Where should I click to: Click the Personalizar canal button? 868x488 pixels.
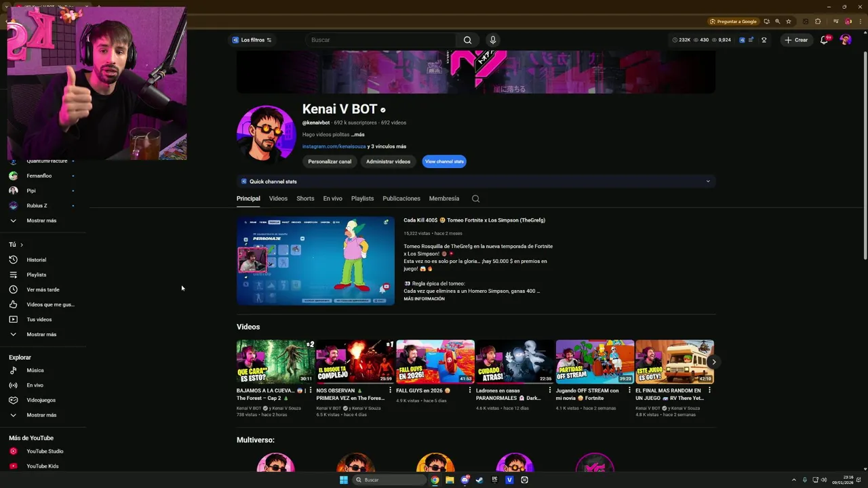330,161
